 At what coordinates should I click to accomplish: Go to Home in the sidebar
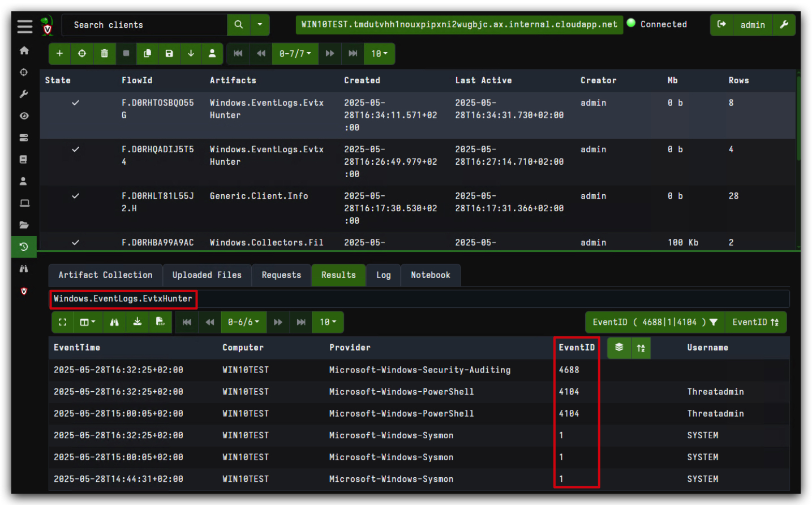click(24, 50)
